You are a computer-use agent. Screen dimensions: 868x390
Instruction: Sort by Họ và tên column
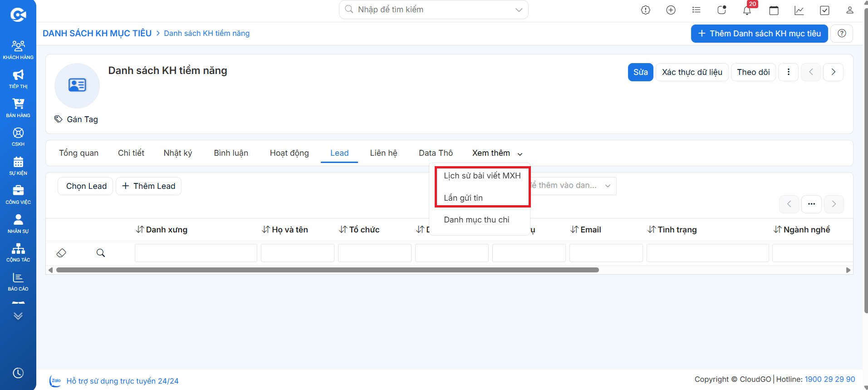(285, 230)
